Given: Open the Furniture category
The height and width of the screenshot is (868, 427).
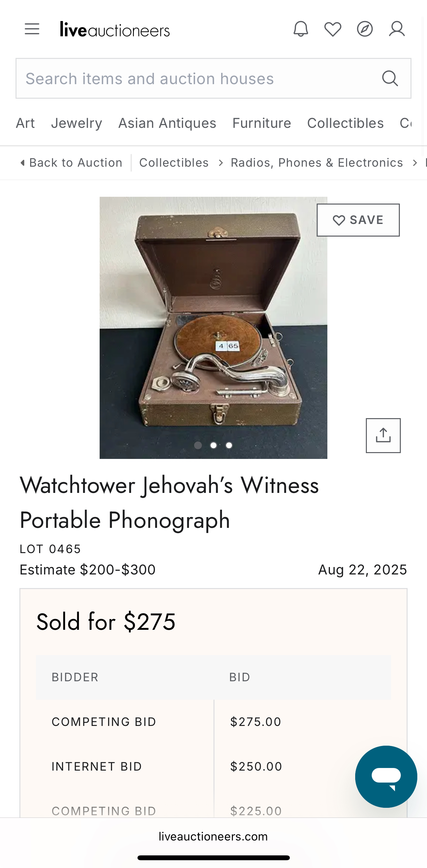Looking at the screenshot, I should pos(262,123).
